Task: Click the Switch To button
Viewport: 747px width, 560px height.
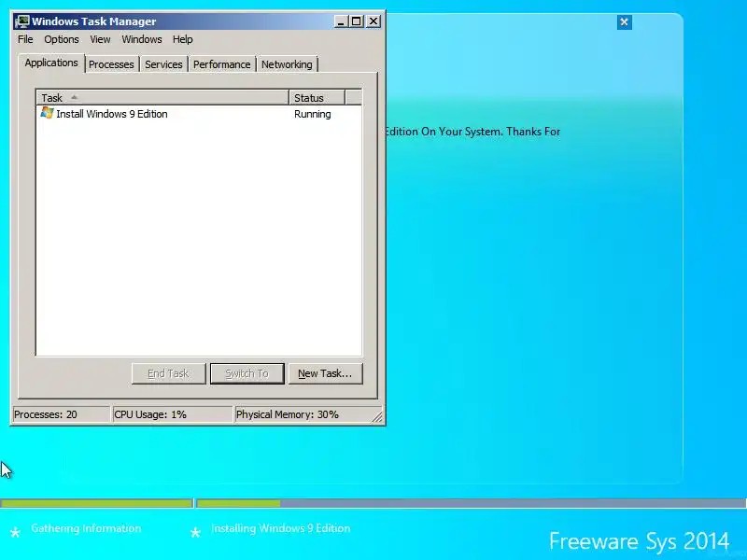Action: pyautogui.click(x=247, y=374)
